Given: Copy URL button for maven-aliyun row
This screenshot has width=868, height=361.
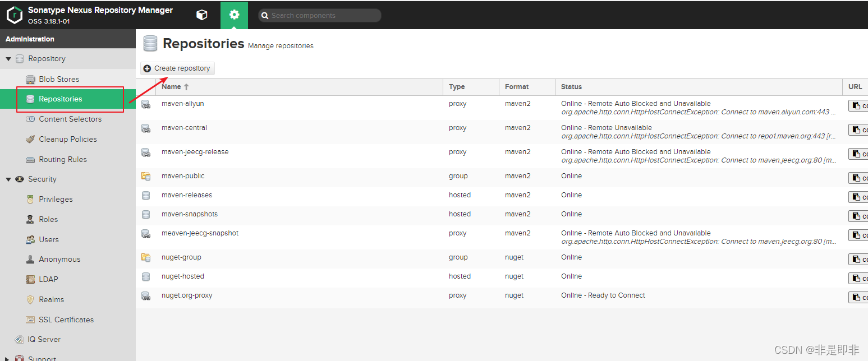Looking at the screenshot, I should (x=858, y=106).
